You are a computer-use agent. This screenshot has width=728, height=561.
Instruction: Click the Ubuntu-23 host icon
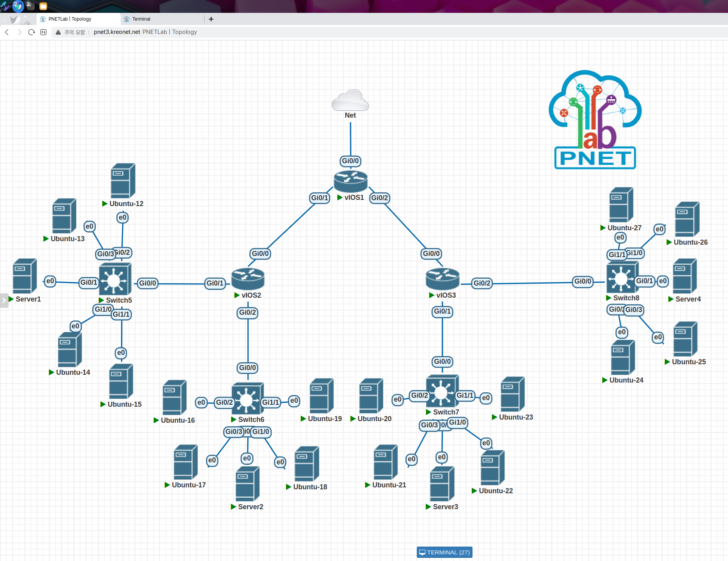pyautogui.click(x=513, y=394)
